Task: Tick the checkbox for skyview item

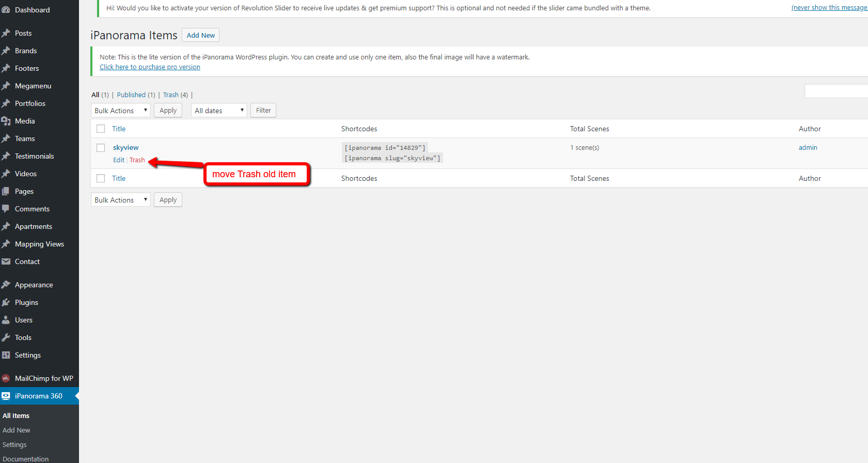Action: tap(101, 148)
